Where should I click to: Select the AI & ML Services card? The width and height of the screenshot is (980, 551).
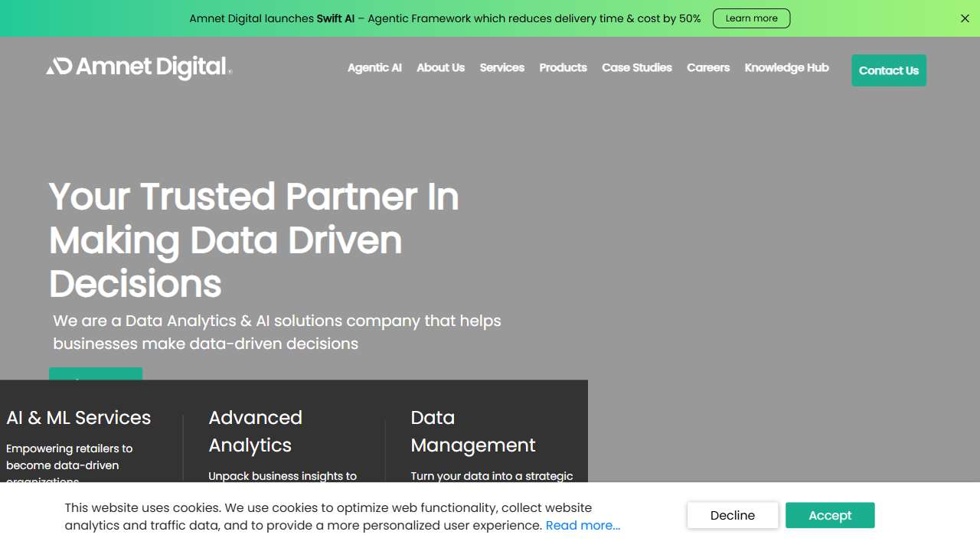[x=79, y=418]
